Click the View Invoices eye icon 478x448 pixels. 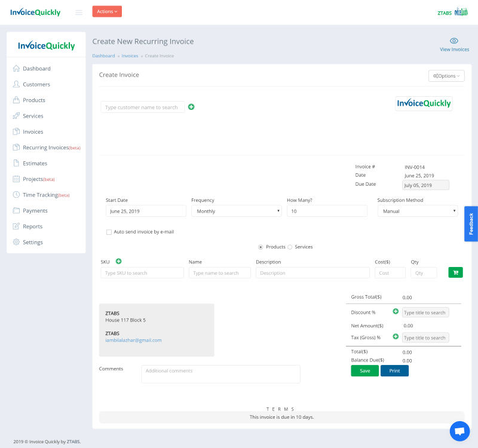454,41
